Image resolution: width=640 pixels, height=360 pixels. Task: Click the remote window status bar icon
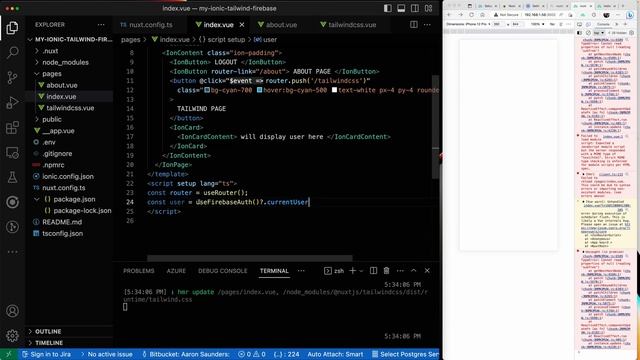[x=9, y=354]
